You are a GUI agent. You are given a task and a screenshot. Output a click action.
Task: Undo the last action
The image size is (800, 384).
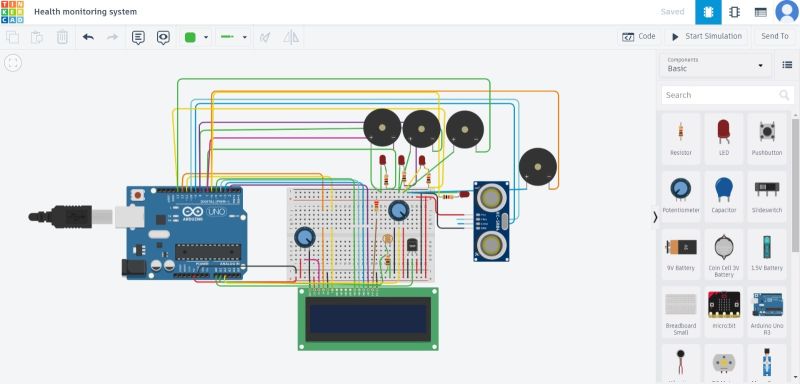tap(88, 37)
